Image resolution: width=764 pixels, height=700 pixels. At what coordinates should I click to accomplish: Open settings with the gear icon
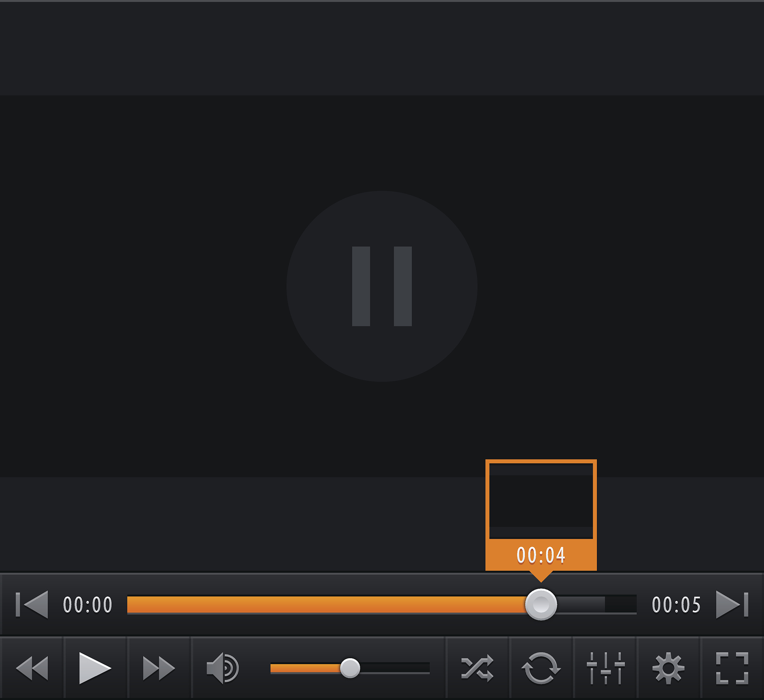[668, 668]
